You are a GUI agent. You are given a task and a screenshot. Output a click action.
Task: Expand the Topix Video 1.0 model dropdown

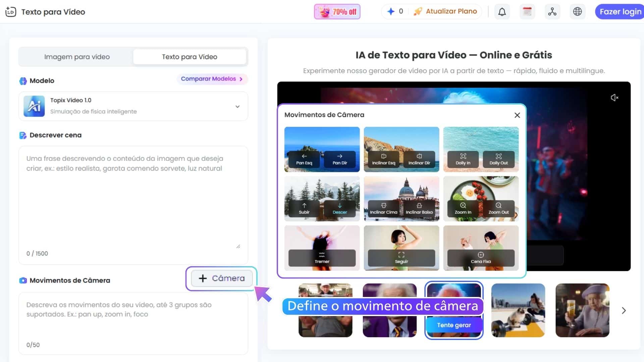(237, 106)
